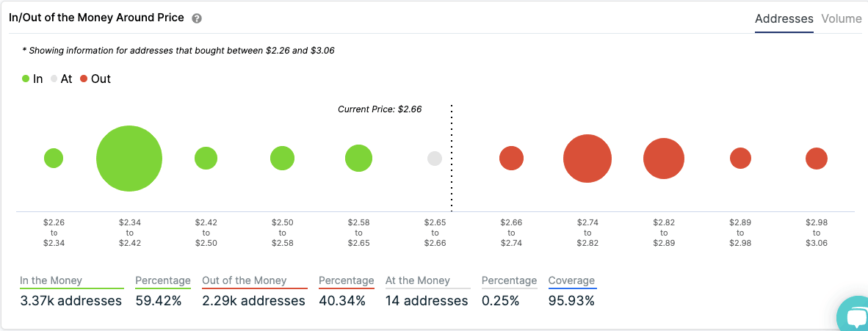
Task: Toggle the gray At legend item
Action: [x=61, y=79]
